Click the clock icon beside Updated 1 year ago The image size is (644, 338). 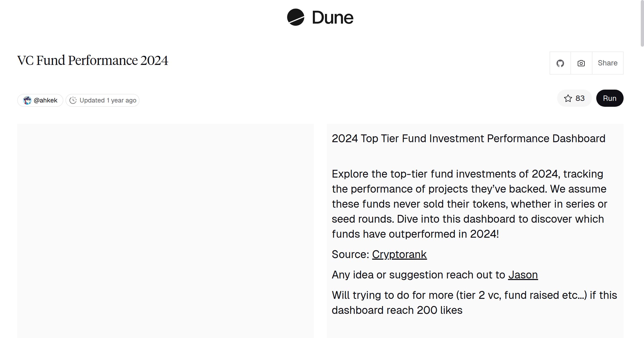[73, 100]
